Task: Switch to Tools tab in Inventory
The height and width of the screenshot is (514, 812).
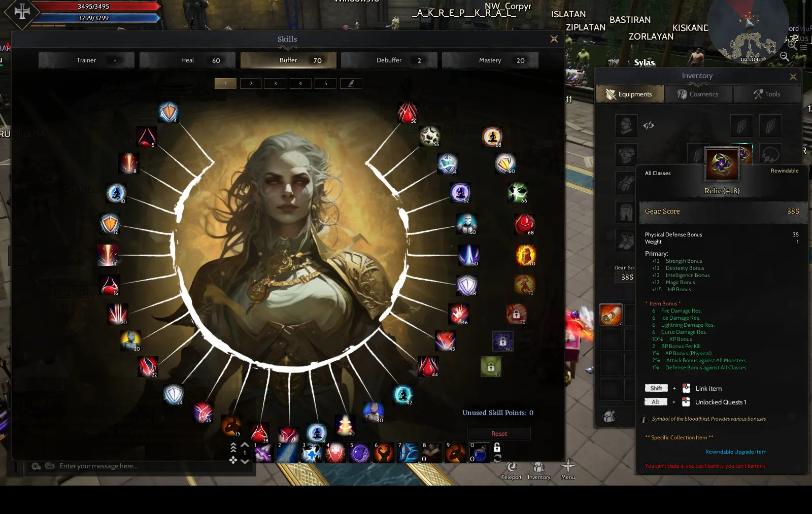Action: (x=767, y=94)
